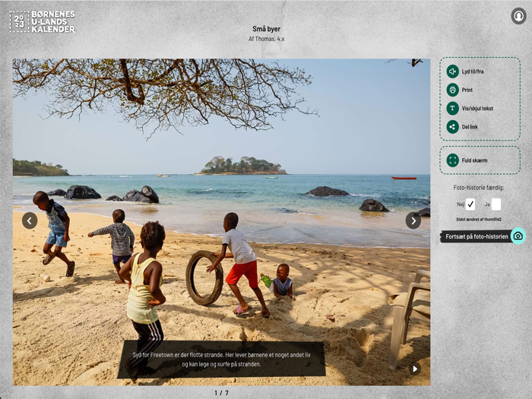Screen dimensions: 532x399
Task: Check the Ja checkbox
Action: (x=496, y=204)
